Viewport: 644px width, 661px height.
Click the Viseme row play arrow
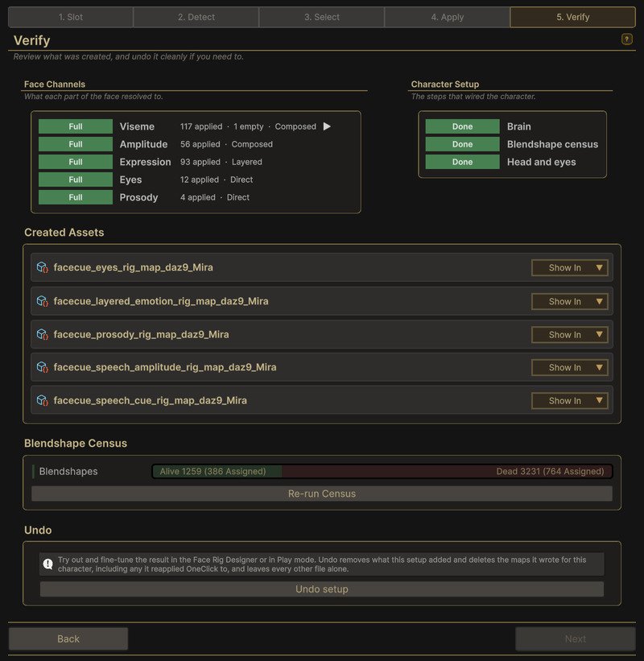327,126
